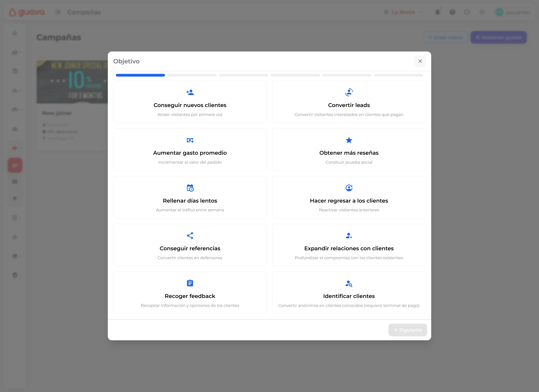Click the last progress step segment
The width and height of the screenshot is (539, 392).
(398, 75)
